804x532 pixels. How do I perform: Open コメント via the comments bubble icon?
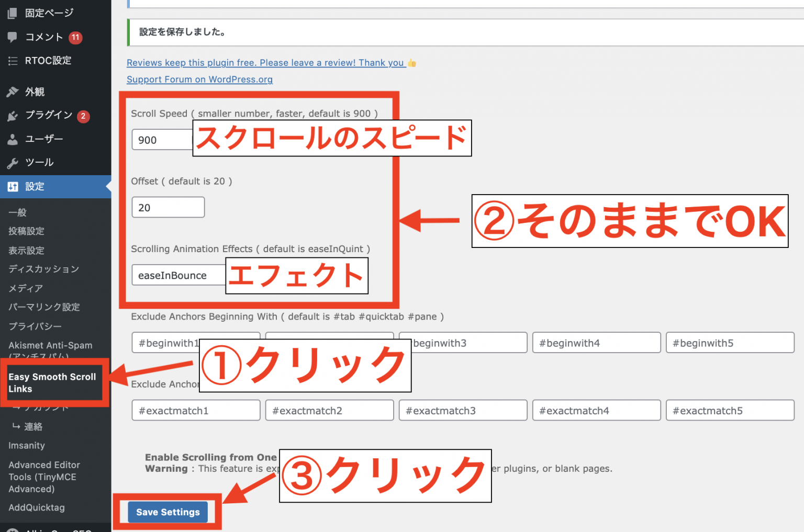point(13,37)
